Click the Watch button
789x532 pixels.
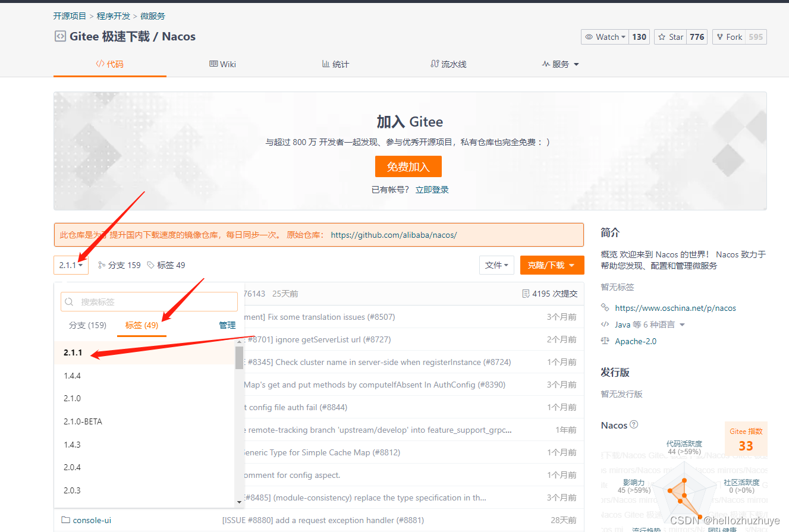[x=605, y=37]
